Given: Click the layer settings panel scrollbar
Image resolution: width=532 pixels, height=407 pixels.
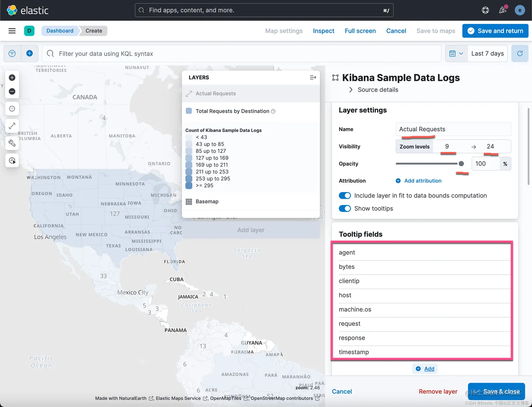Looking at the screenshot, I should (x=528, y=146).
